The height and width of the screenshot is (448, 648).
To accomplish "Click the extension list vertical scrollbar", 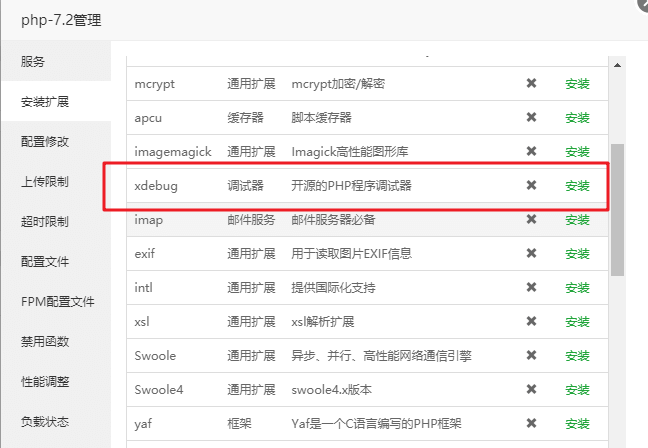I will pyautogui.click(x=618, y=210).
